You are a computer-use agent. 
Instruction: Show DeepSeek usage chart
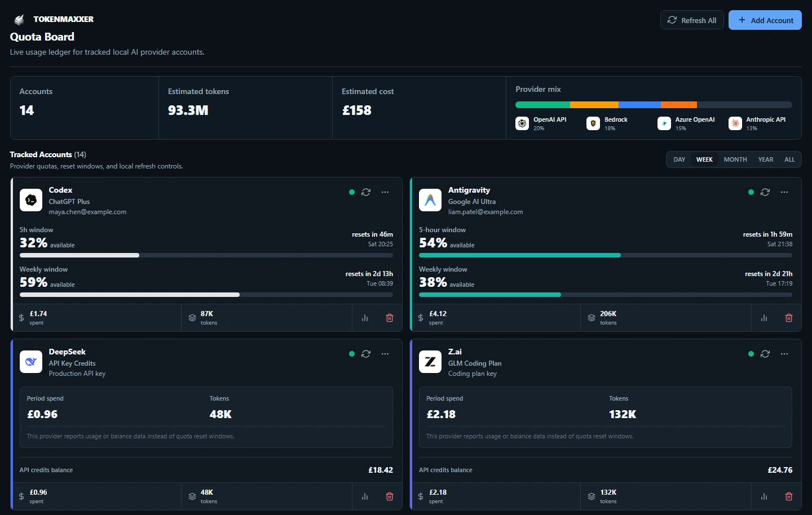365,496
